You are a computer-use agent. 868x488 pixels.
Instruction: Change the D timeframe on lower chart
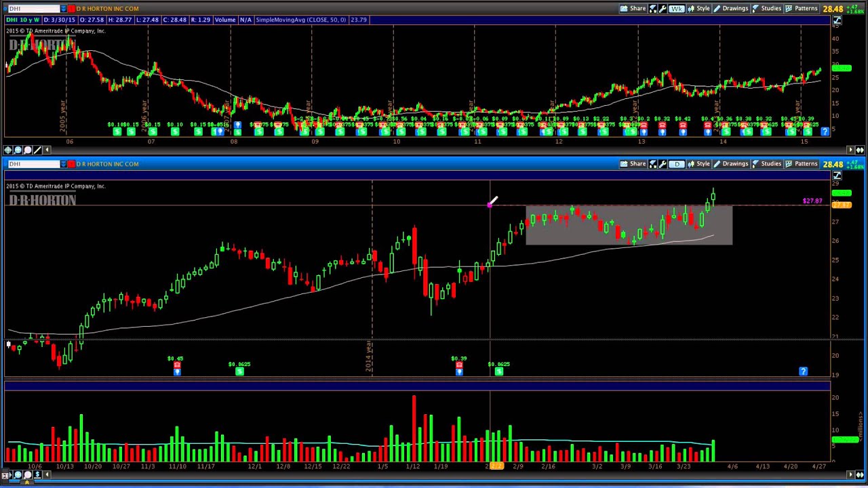(x=677, y=164)
